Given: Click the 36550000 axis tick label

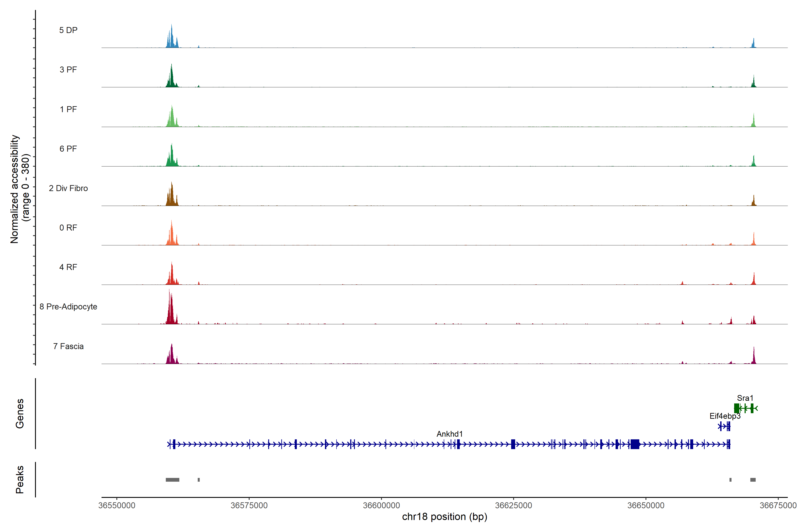Looking at the screenshot, I should [x=117, y=505].
